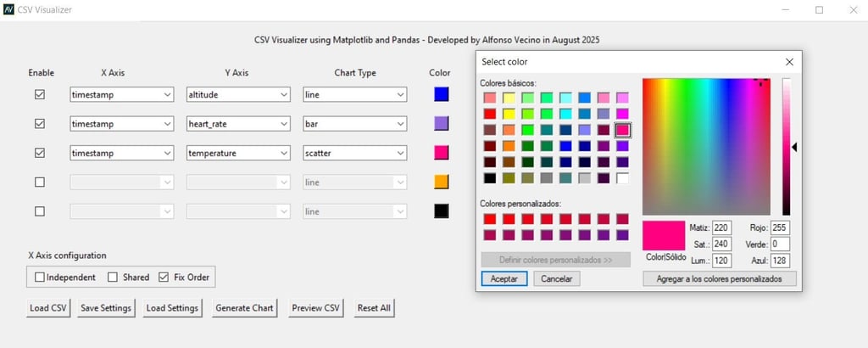The width and height of the screenshot is (868, 348).
Task: Select the white basic color swatch
Action: (x=623, y=178)
